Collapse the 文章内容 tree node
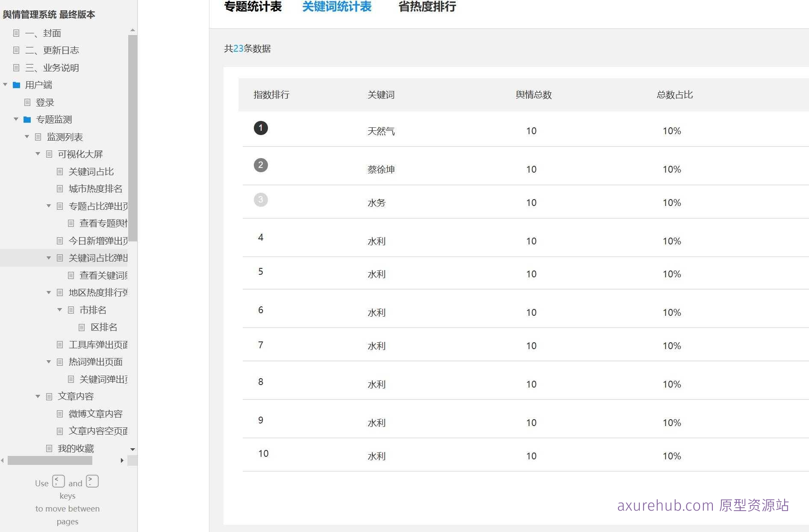Viewport: 809px width, 532px height. [x=38, y=396]
